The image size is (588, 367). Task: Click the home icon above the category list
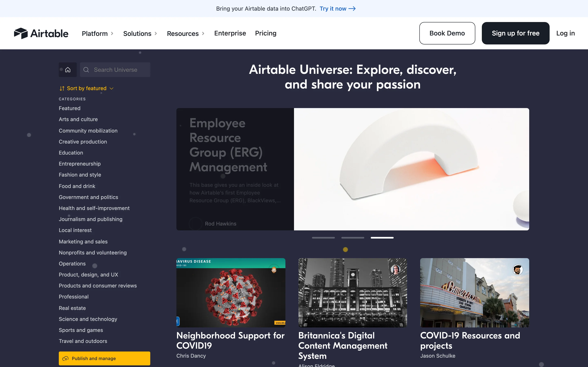(68, 70)
